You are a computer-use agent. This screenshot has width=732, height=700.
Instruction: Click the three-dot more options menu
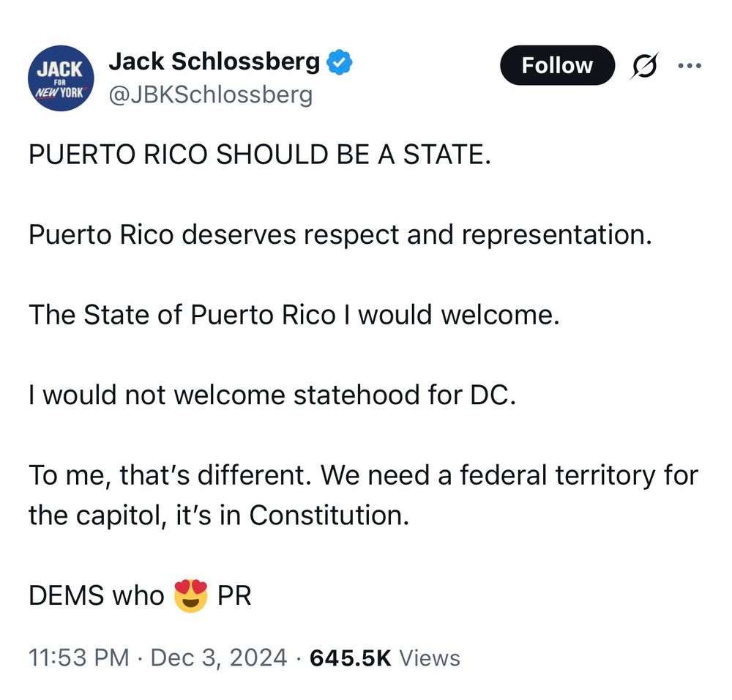tap(690, 66)
